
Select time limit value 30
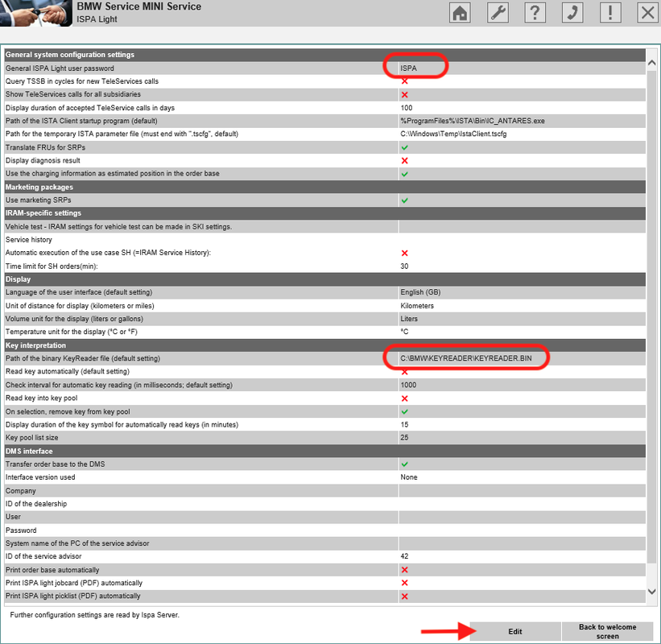(404, 266)
